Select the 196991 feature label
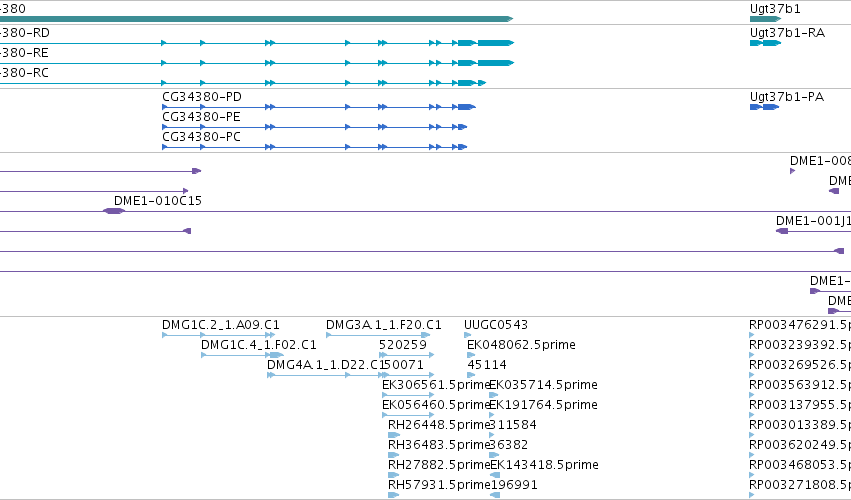 [513, 485]
